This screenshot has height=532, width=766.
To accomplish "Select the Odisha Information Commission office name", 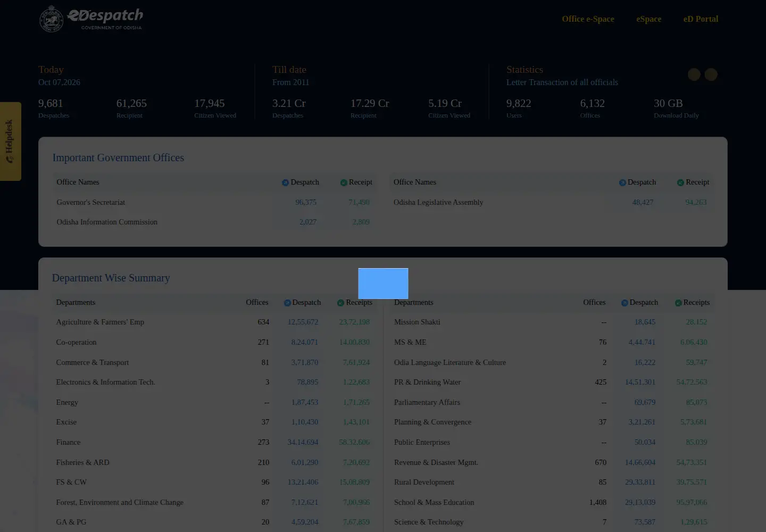I will coord(107,222).
